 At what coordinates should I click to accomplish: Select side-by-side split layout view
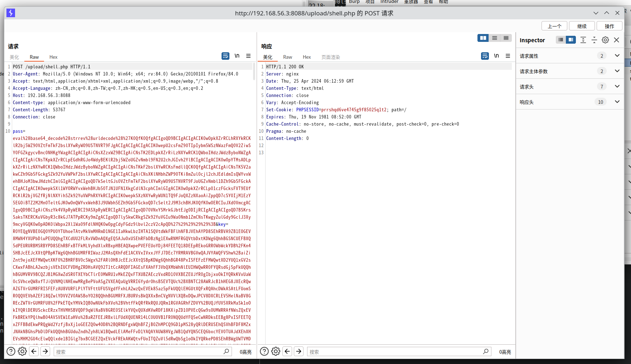coord(483,38)
